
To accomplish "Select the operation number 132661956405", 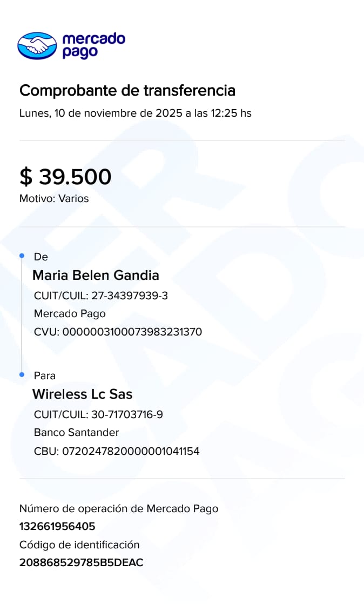I will (x=57, y=526).
